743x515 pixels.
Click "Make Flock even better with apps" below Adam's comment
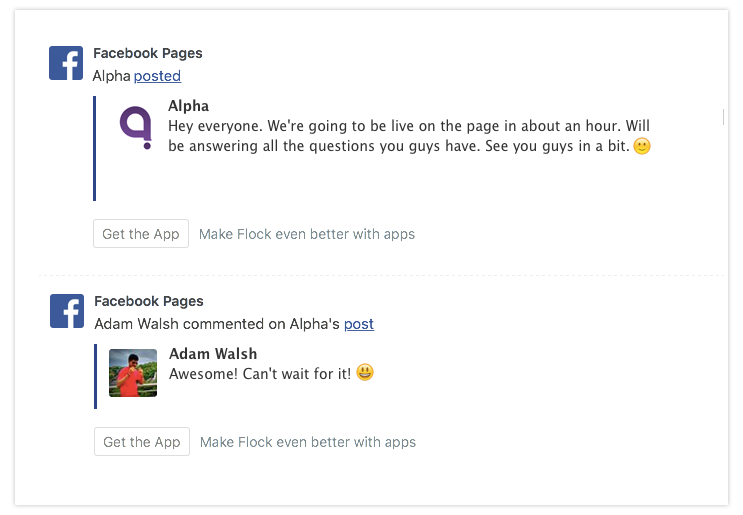(307, 442)
